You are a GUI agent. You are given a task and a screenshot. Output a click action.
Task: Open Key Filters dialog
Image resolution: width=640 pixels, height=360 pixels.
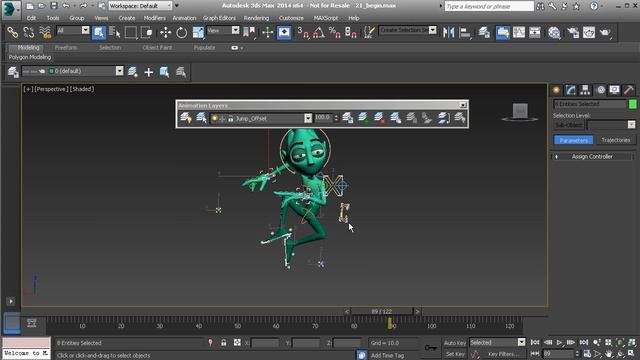point(504,354)
